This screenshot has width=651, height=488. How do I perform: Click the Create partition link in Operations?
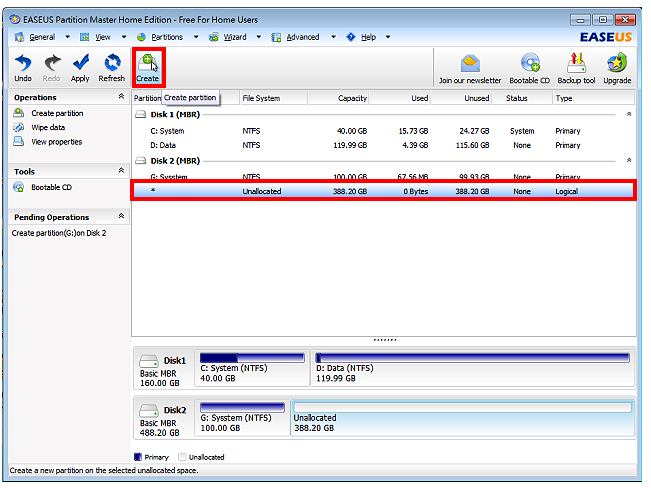pyautogui.click(x=57, y=113)
